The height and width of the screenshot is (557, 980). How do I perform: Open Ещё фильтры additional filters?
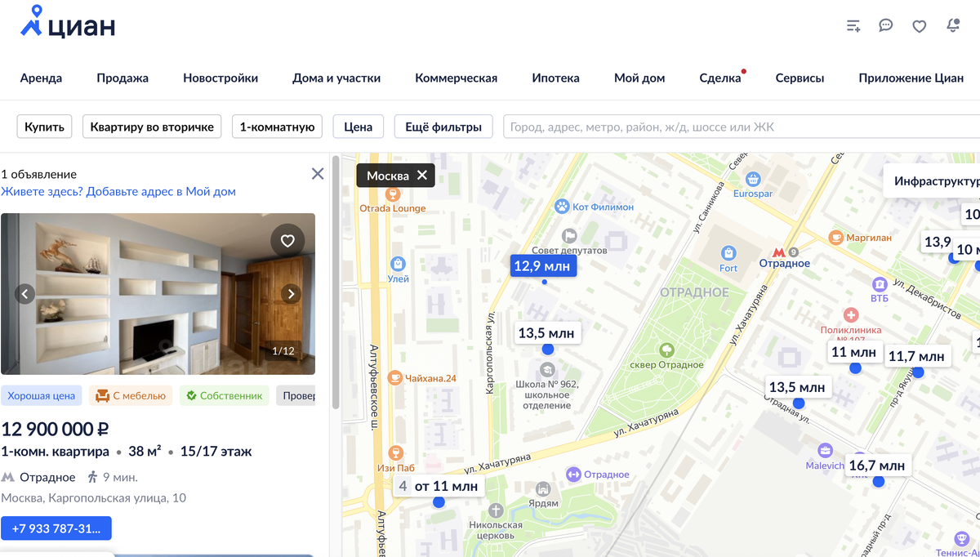pyautogui.click(x=444, y=127)
